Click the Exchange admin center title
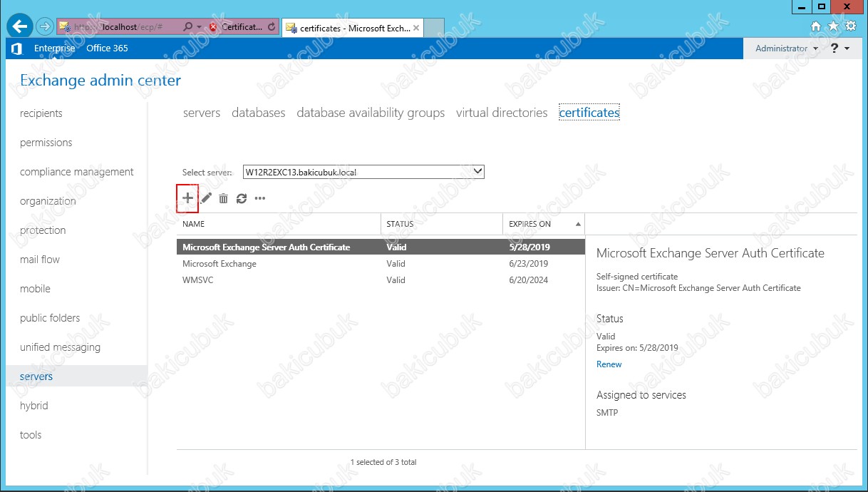Screen dimensions: 868x492 point(100,81)
